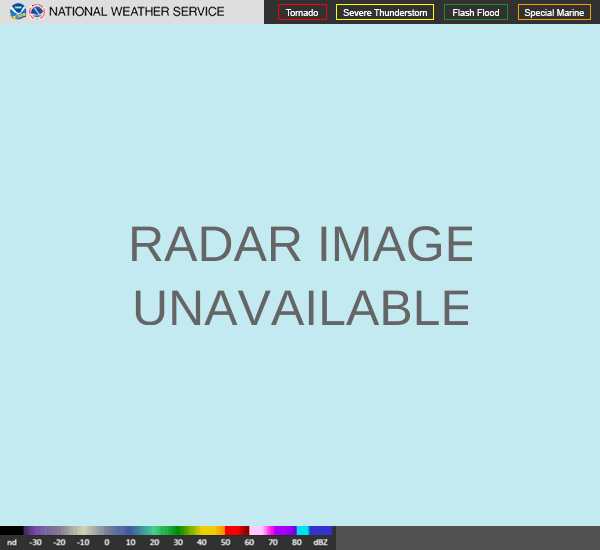Screen dimensions: 600x550
Task: Click the National Weather Service emblem icon
Action: click(37, 11)
